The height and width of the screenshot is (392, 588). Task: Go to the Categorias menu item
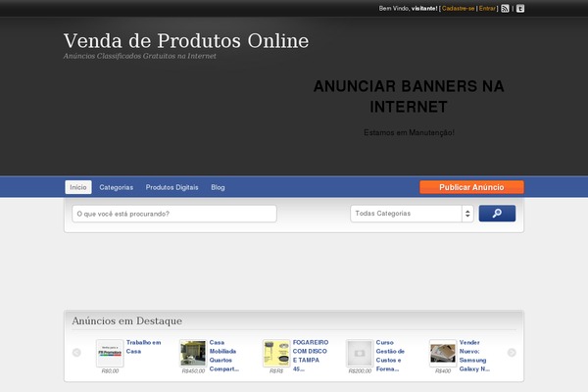coord(117,187)
